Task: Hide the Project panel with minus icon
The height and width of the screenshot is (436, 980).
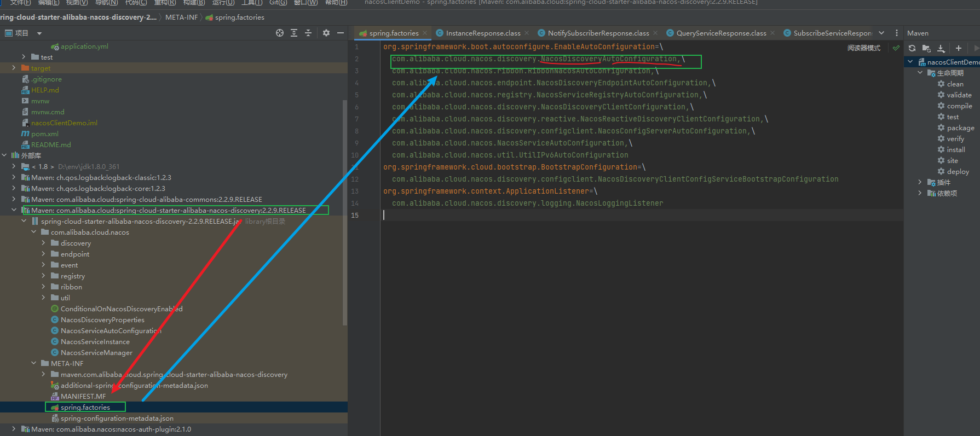Action: pyautogui.click(x=341, y=33)
